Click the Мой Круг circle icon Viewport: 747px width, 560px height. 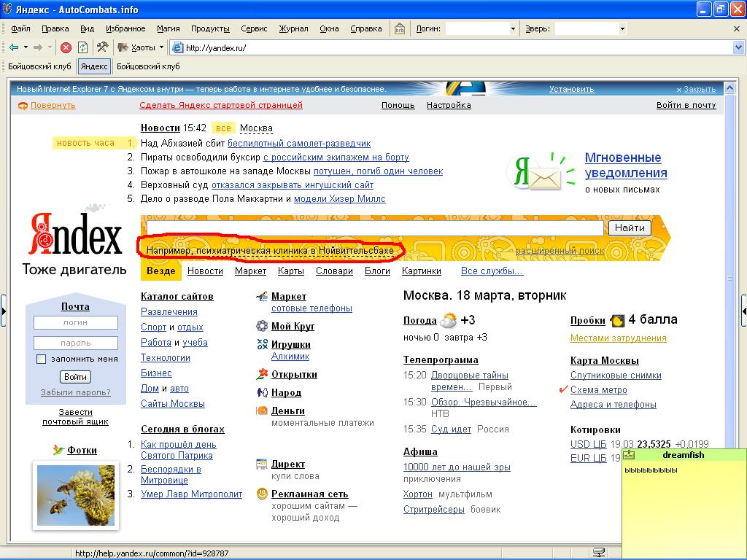point(262,326)
